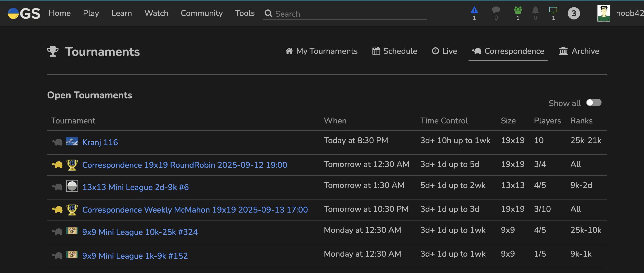Open the blue incident report warning icon
The image size is (644, 273).
click(x=474, y=11)
